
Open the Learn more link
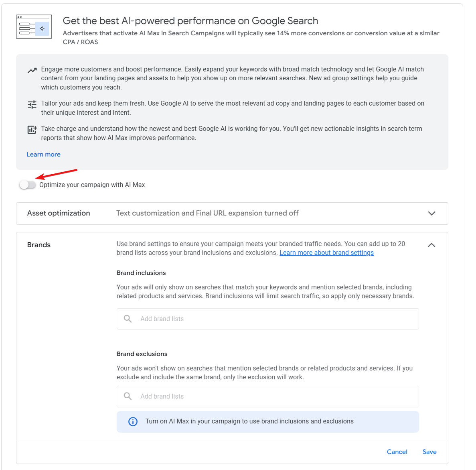tap(43, 155)
